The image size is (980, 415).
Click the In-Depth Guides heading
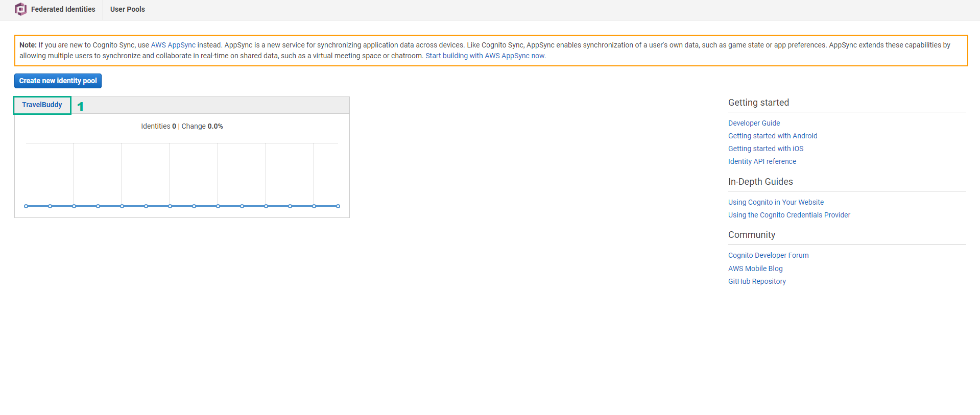pos(760,182)
